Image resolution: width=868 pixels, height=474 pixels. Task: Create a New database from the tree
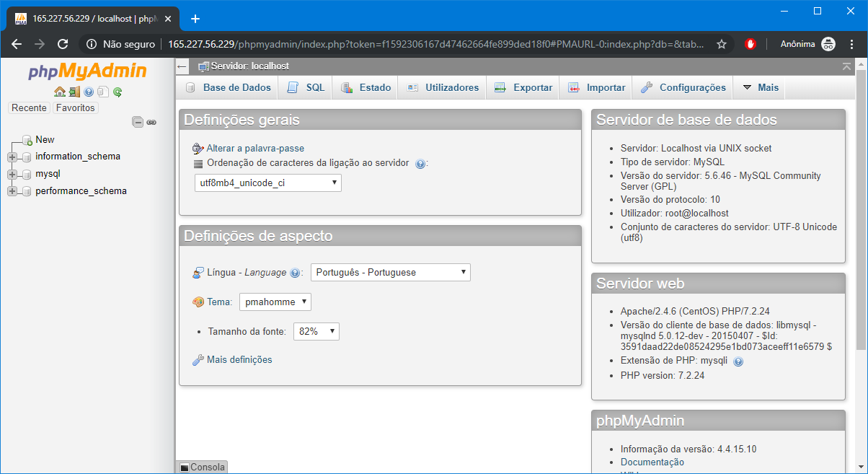(x=45, y=139)
